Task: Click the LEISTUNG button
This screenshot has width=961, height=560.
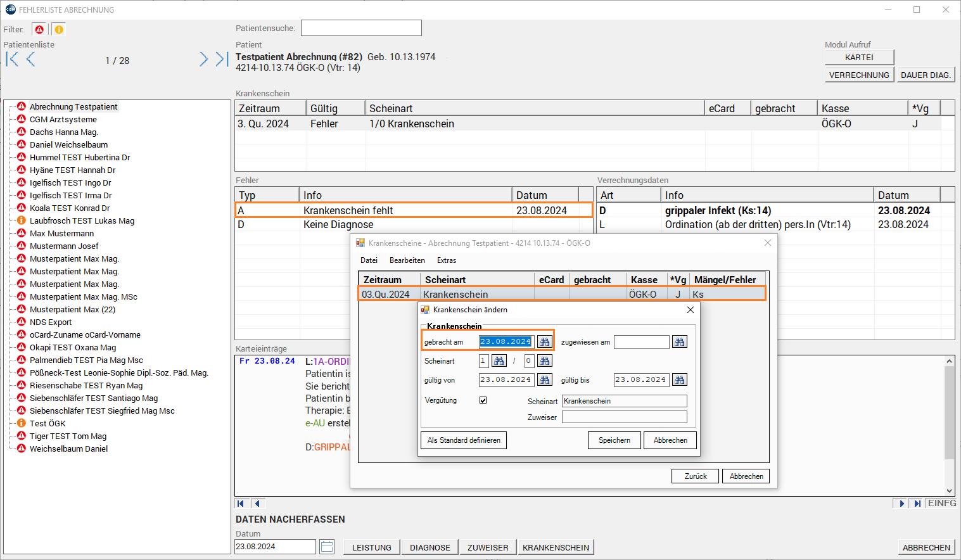Action: click(372, 547)
